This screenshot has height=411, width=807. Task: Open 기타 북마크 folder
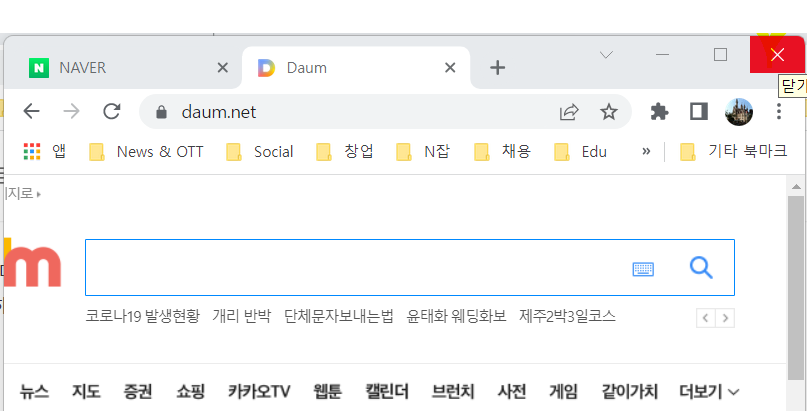click(x=733, y=152)
